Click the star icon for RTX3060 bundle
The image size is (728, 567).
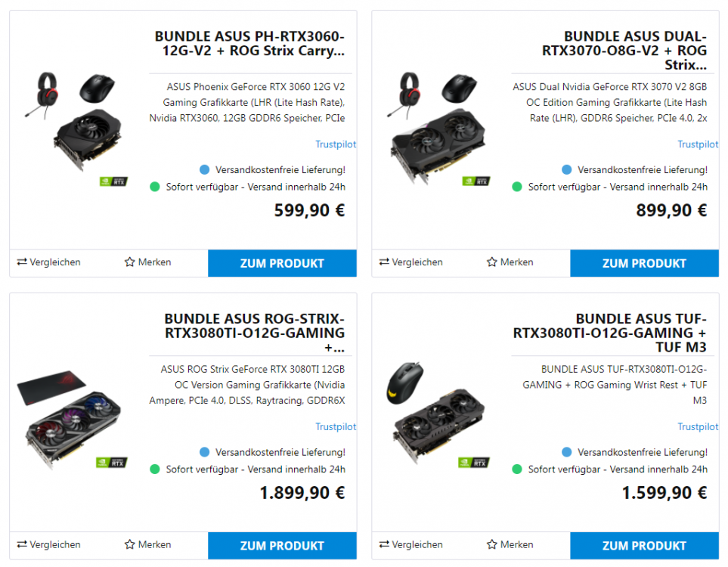pyautogui.click(x=129, y=262)
